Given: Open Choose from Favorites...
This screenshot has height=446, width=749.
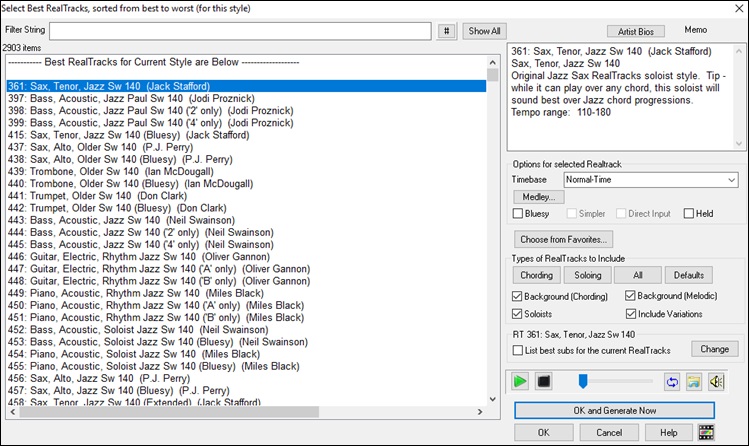Looking at the screenshot, I should point(564,239).
